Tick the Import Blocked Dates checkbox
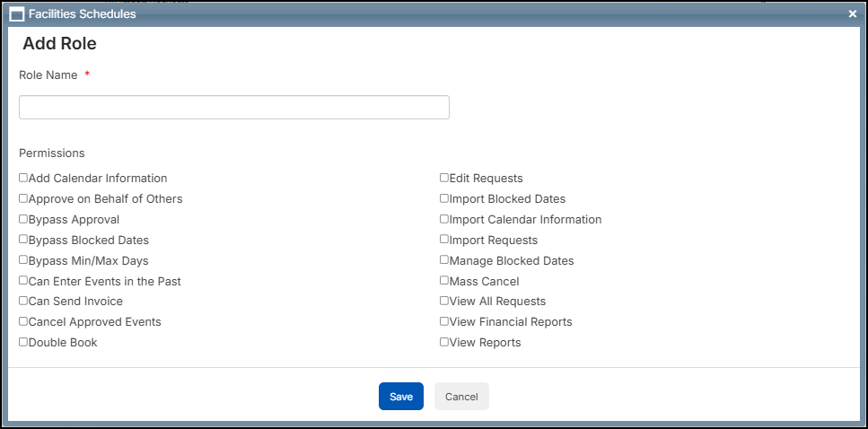868x429 pixels. click(444, 198)
